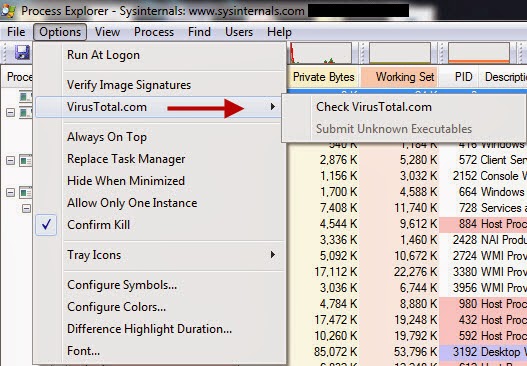Select the process icon in row 572

pos(26,160)
